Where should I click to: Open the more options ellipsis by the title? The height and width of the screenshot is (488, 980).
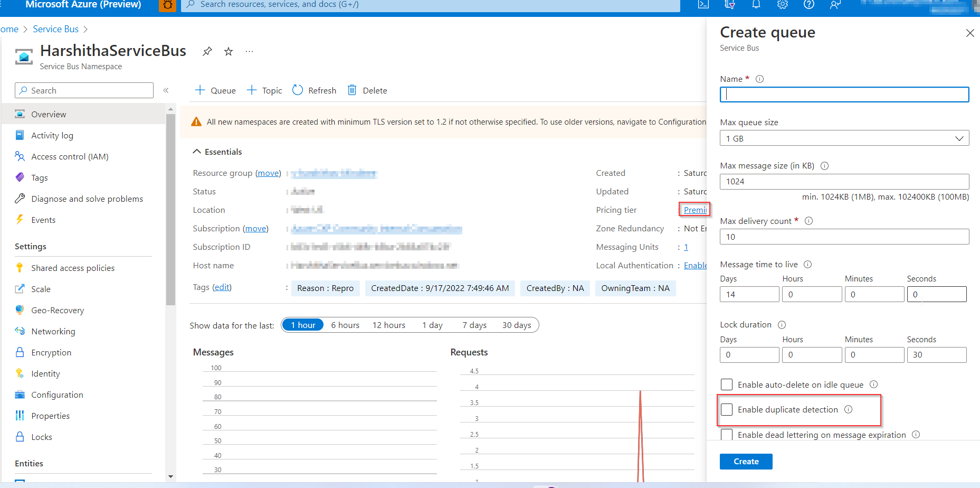[250, 51]
